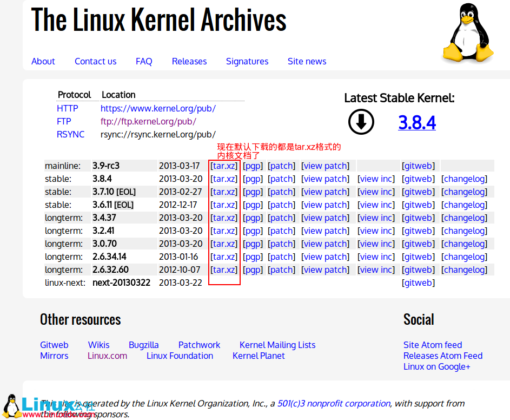Open Site Atom feed under Social
510x420 pixels.
pyautogui.click(x=433, y=345)
